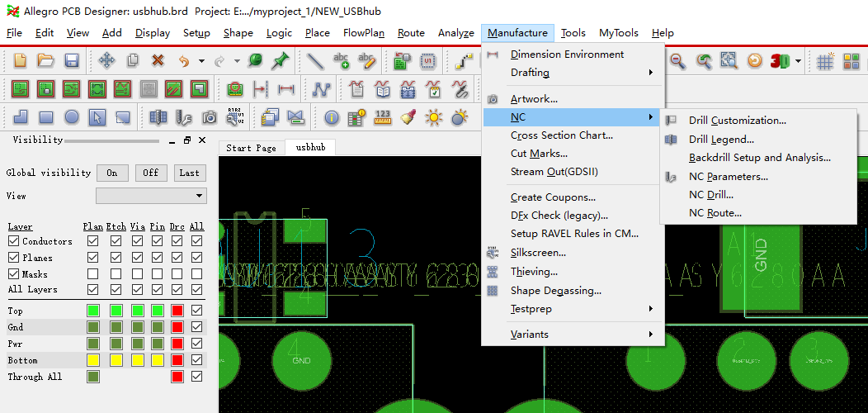
Task: Open the Artwork menu entry
Action: pyautogui.click(x=534, y=99)
